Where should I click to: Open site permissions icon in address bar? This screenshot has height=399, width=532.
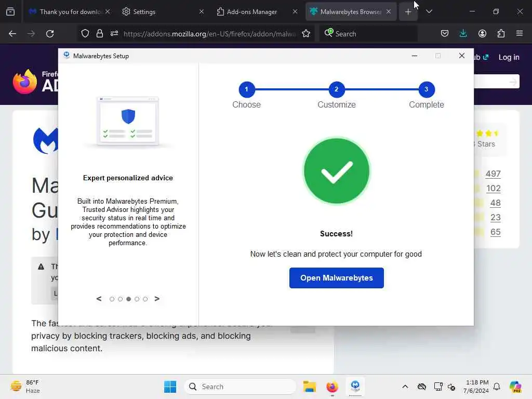(114, 34)
